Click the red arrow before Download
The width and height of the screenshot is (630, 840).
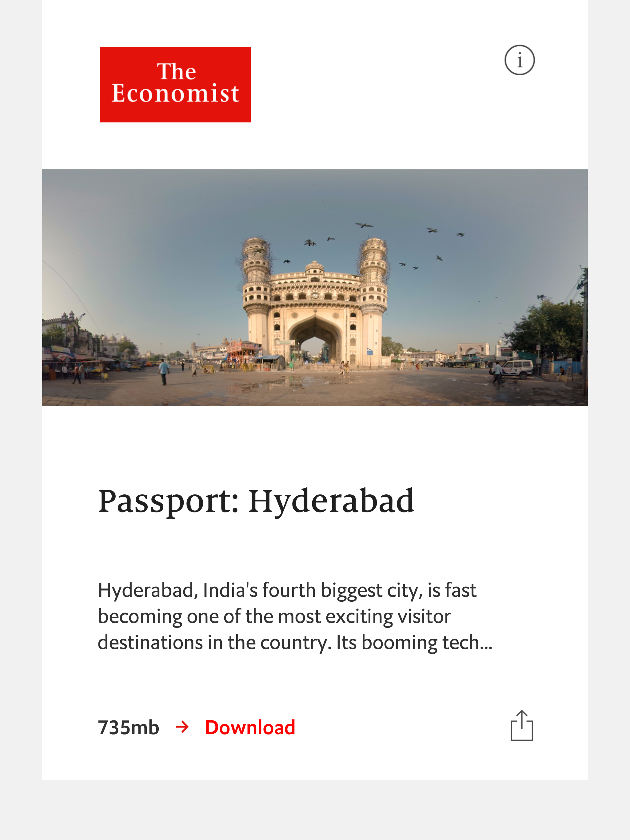click(182, 727)
